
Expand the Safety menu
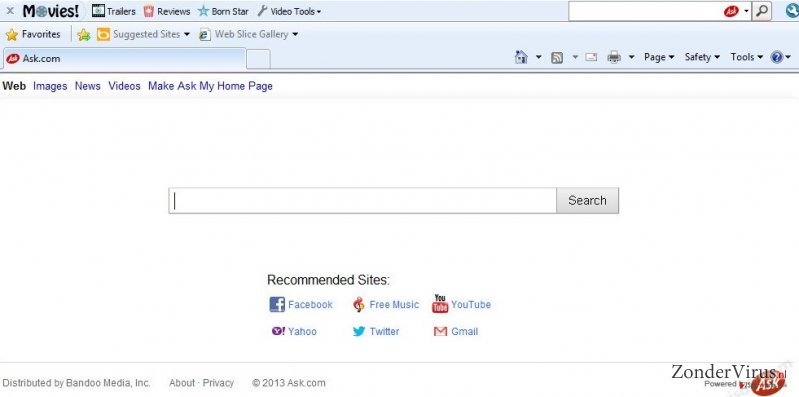702,57
